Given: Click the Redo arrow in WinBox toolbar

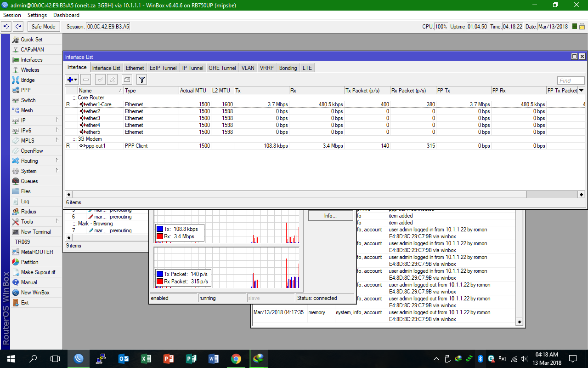Looking at the screenshot, I should 18,27.
